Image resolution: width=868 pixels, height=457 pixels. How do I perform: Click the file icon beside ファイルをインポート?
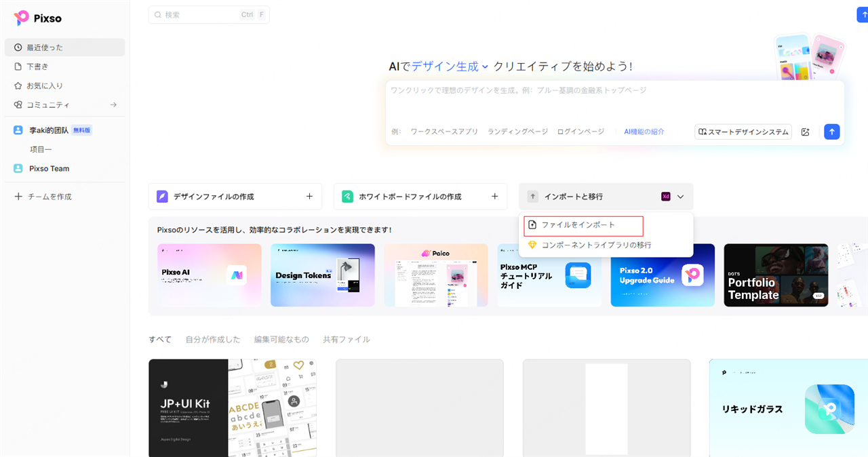[x=532, y=225]
